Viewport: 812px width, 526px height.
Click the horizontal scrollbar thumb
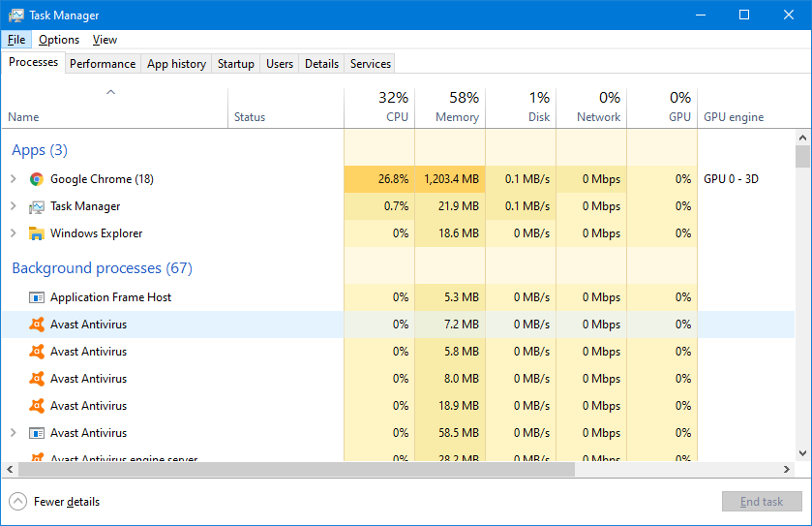297,470
